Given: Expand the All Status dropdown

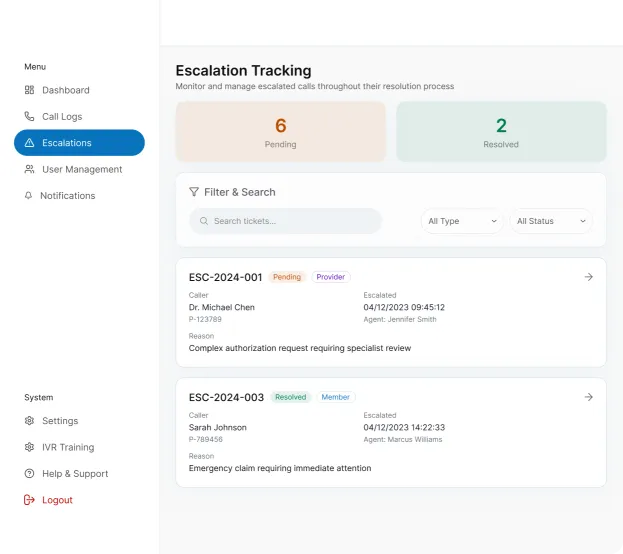Looking at the screenshot, I should click(x=550, y=221).
